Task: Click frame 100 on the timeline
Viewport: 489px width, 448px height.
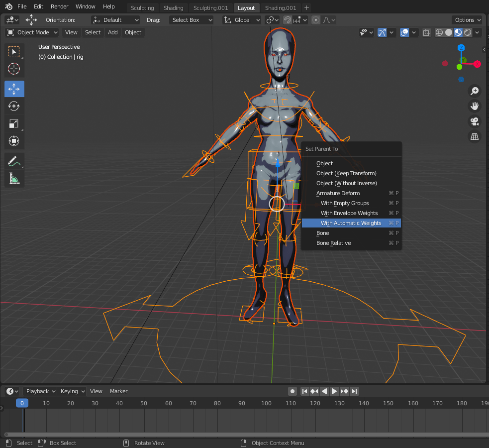Action: (x=266, y=403)
